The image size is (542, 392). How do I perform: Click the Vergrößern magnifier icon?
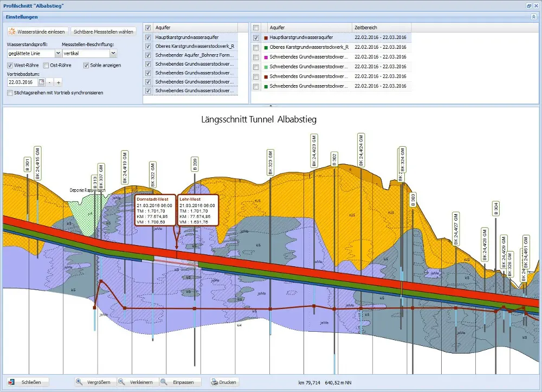coord(79,382)
